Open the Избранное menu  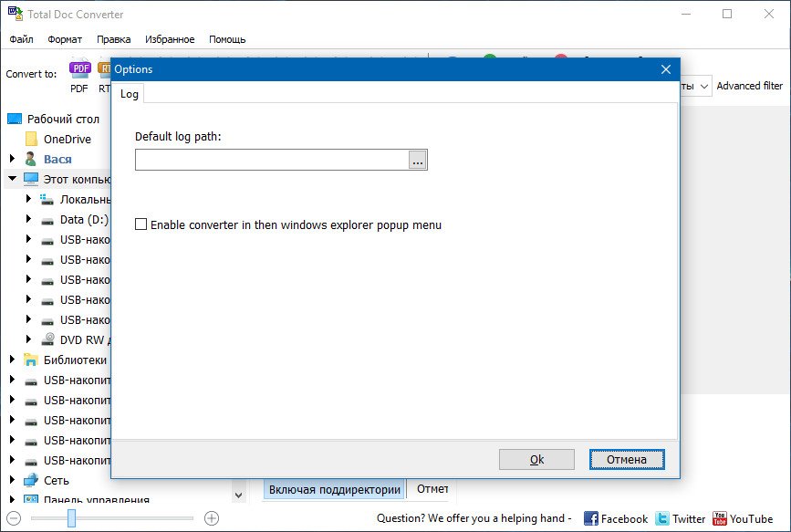[170, 39]
